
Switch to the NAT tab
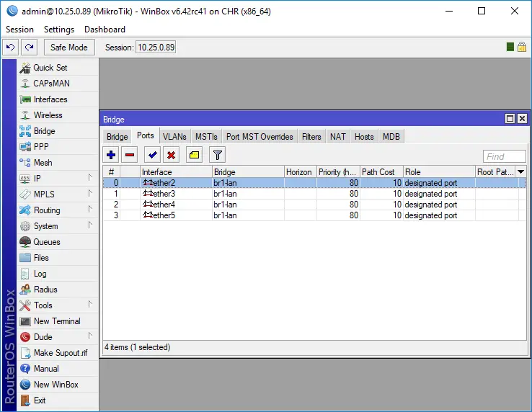(x=338, y=137)
